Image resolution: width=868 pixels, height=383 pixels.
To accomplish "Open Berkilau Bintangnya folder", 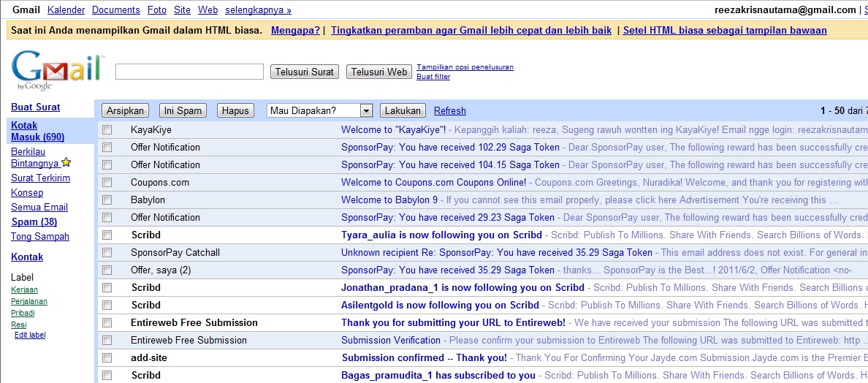I will point(36,157).
